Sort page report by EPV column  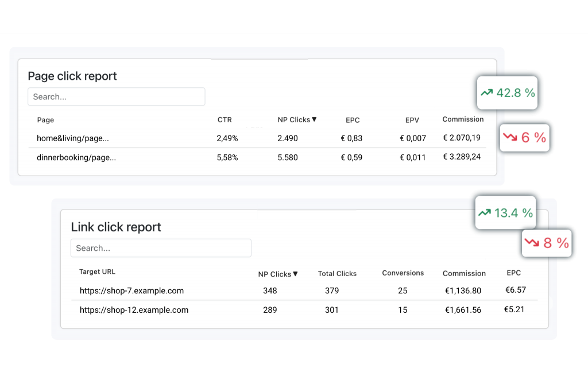412,120
